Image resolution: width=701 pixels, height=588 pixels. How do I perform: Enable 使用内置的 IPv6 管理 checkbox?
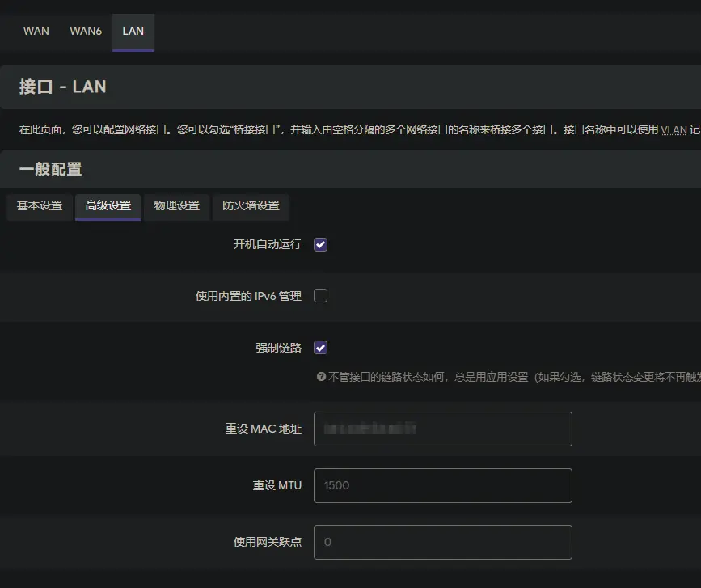click(x=320, y=296)
